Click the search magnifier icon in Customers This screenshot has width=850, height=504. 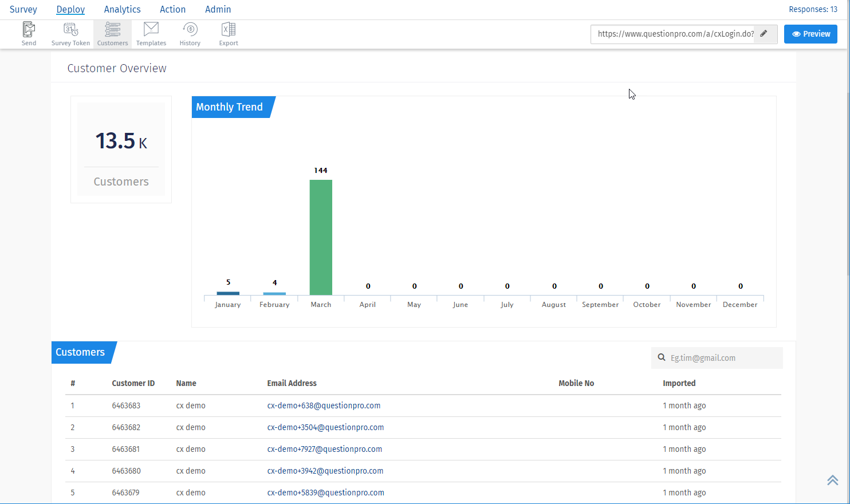coord(662,358)
